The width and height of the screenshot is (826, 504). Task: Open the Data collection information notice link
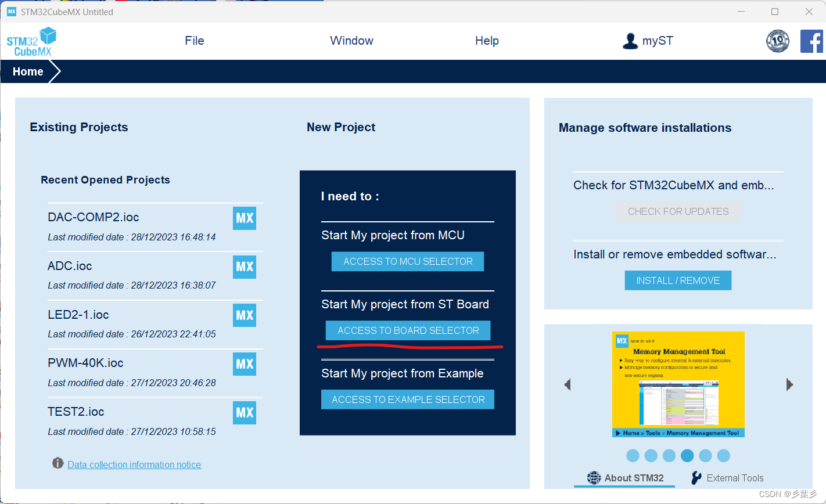[134, 465]
